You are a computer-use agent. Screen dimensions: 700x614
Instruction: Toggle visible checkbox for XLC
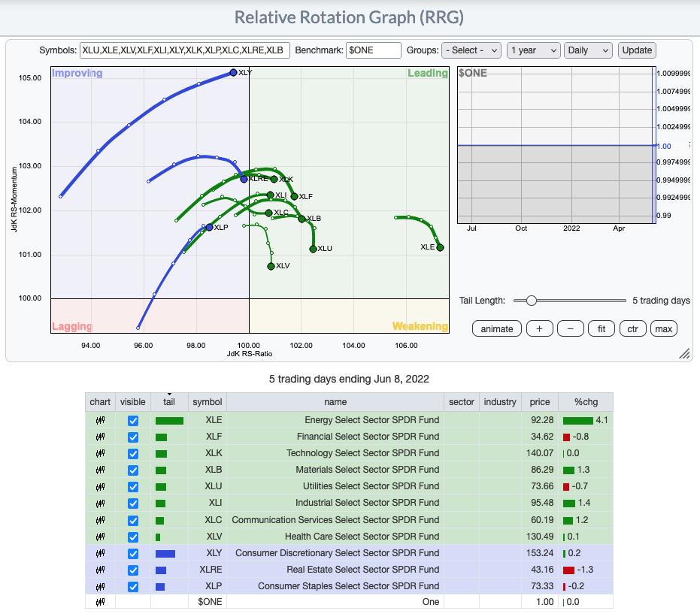[133, 520]
